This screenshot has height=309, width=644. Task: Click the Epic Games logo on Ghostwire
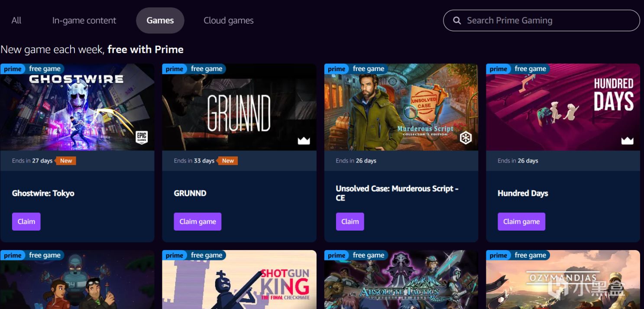[142, 137]
